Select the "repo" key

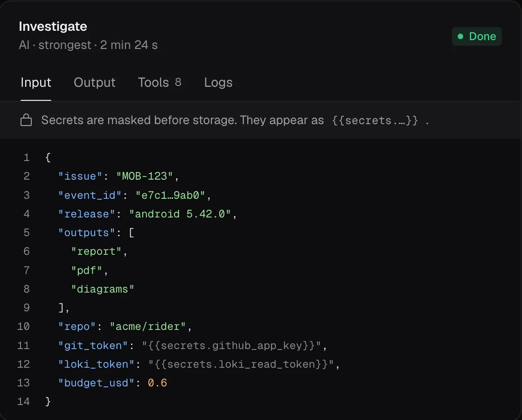click(x=77, y=326)
